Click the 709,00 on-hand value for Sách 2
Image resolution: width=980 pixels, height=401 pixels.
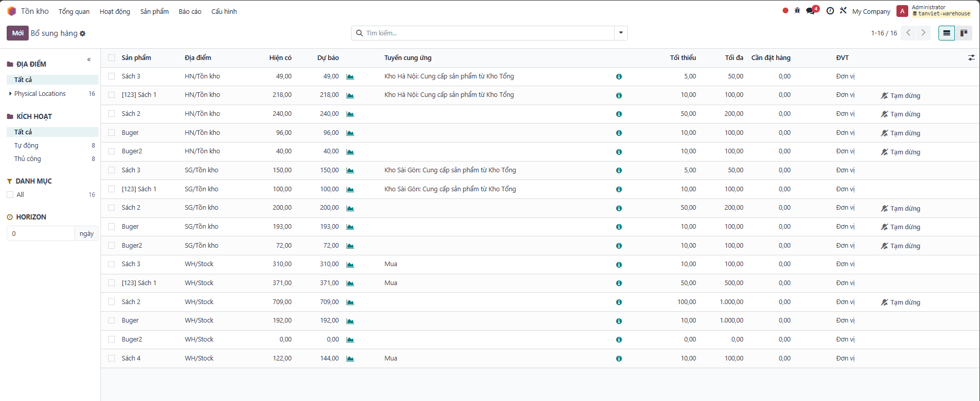click(x=282, y=302)
